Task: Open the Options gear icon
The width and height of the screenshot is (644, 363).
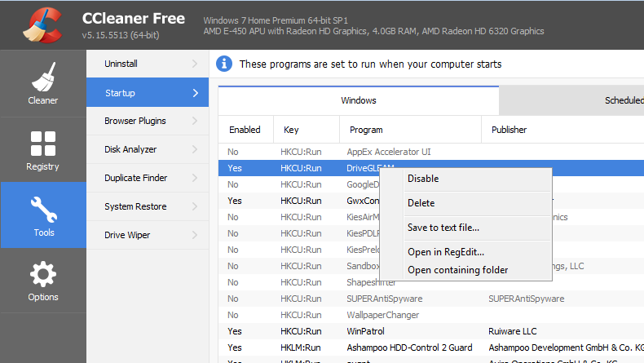Action: pyautogui.click(x=43, y=274)
